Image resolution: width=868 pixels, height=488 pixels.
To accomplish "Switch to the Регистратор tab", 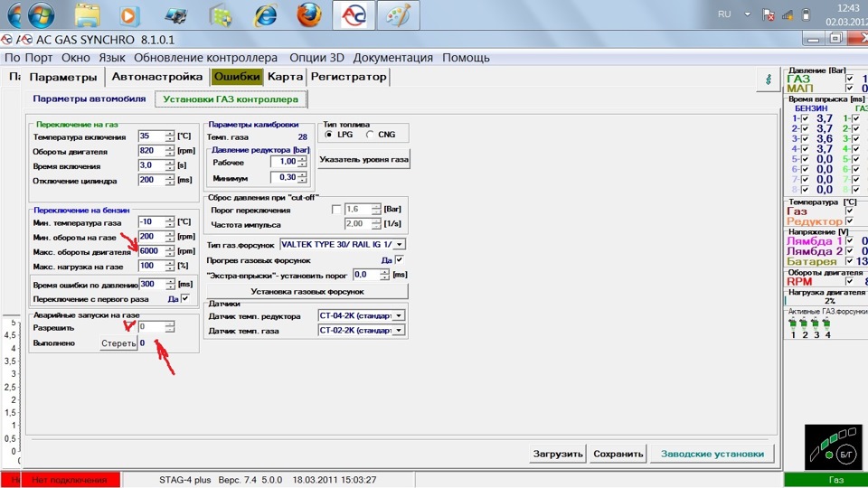I will click(348, 77).
